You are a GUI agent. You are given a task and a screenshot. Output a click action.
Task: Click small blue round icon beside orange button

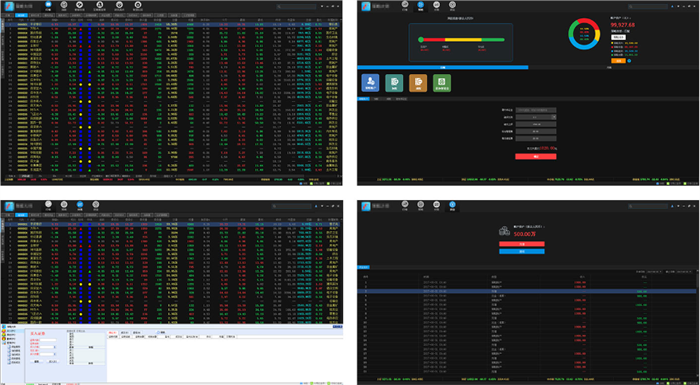pos(629,61)
